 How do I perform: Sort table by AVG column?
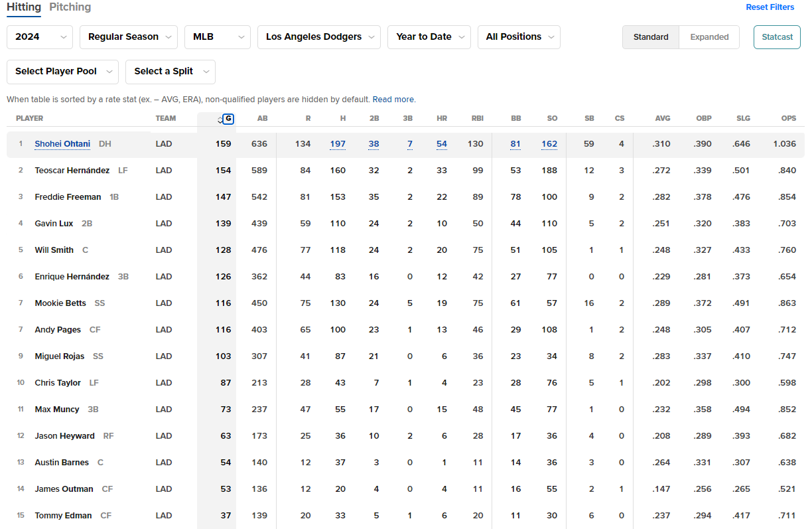663,119
